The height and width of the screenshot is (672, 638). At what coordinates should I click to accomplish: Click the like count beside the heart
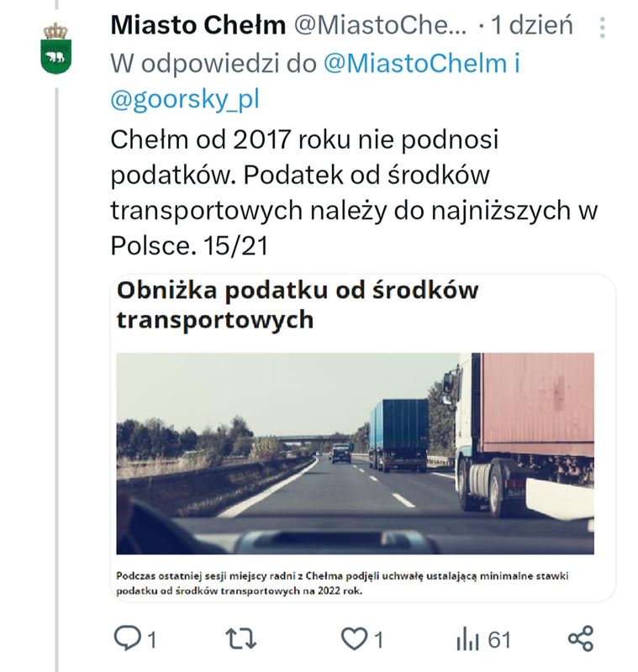point(378,640)
